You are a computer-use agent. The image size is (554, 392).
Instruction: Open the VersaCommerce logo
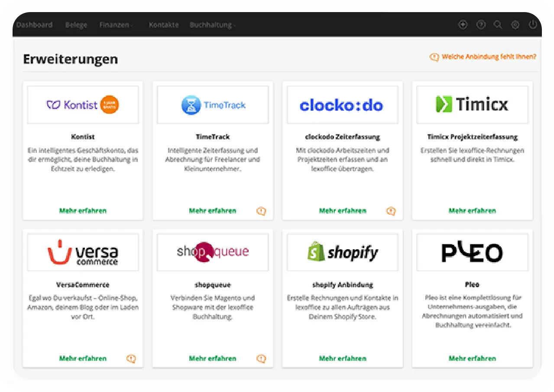pyautogui.click(x=82, y=252)
